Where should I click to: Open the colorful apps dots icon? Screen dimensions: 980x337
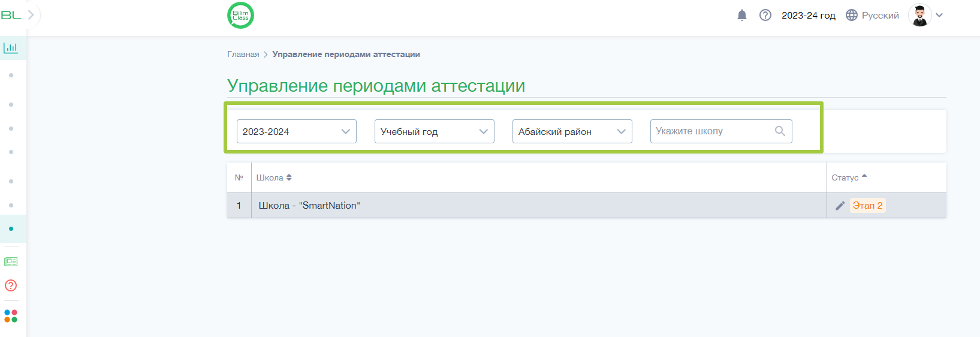(x=11, y=316)
